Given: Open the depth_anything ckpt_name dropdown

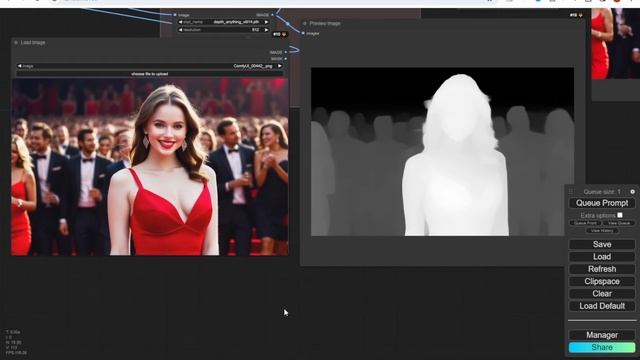Looking at the screenshot, I should click(223, 22).
